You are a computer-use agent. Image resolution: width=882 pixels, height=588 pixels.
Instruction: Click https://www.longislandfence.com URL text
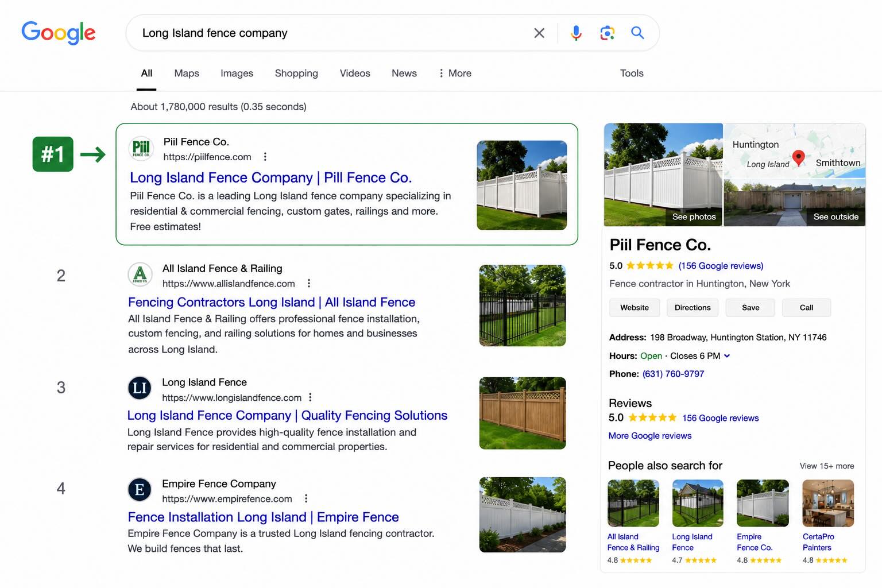click(x=231, y=397)
